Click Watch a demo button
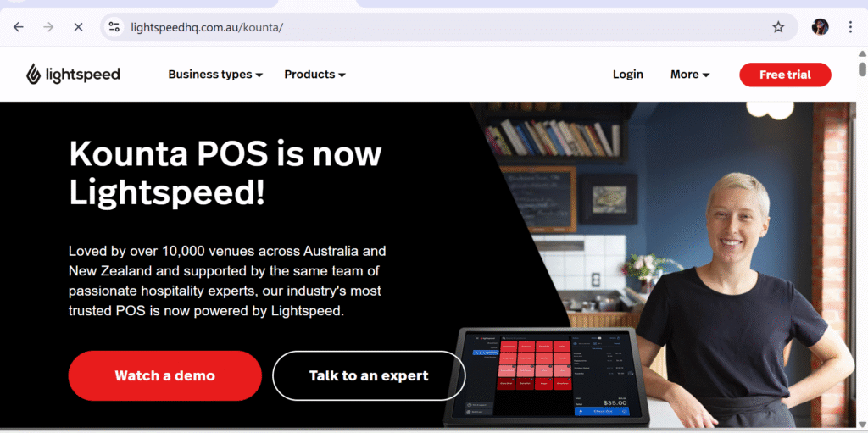 click(165, 375)
